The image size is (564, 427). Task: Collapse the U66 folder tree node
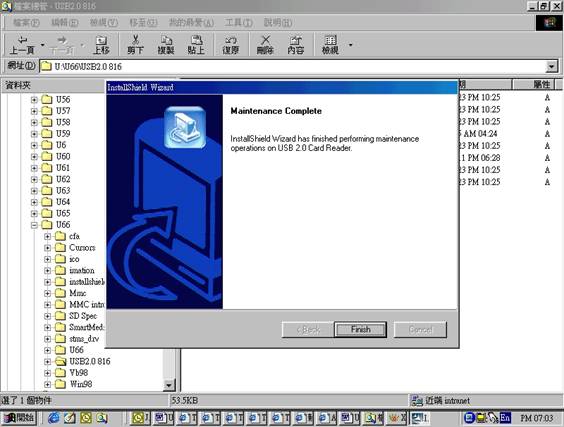pos(34,225)
